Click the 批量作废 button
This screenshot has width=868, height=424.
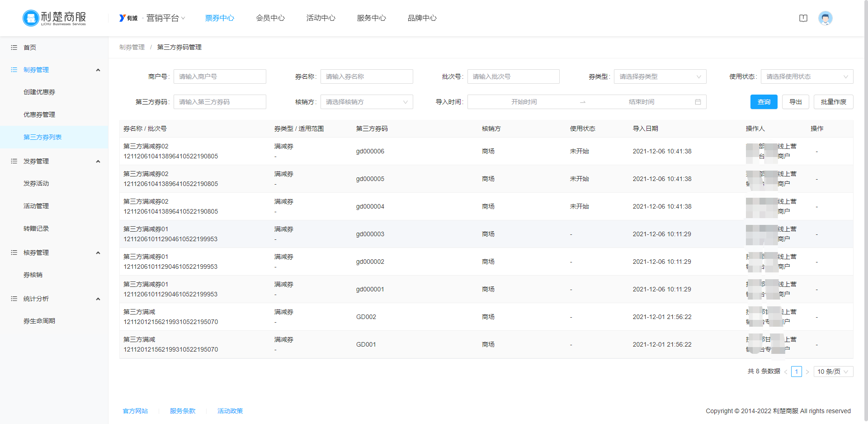pyautogui.click(x=834, y=102)
